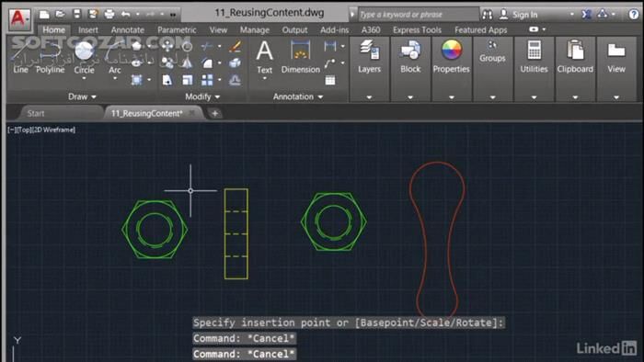Open the Circle tool dropdown arrow

click(x=85, y=79)
